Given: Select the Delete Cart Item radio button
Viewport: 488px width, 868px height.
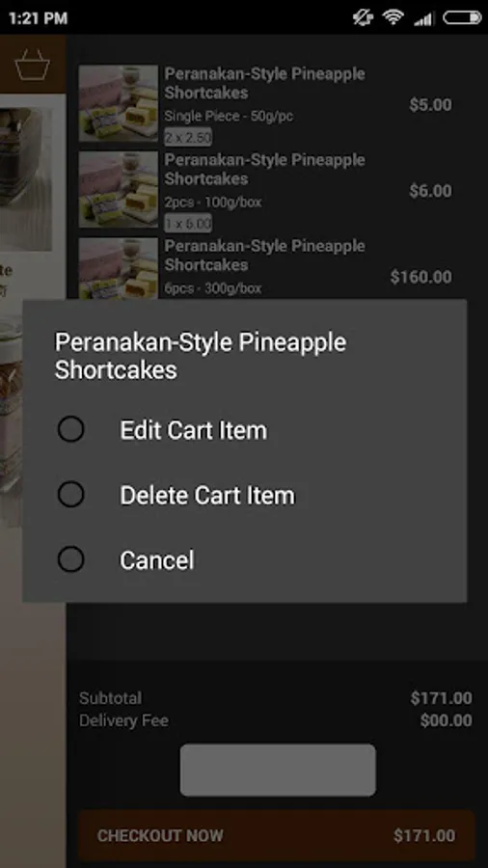Looking at the screenshot, I should [x=70, y=495].
